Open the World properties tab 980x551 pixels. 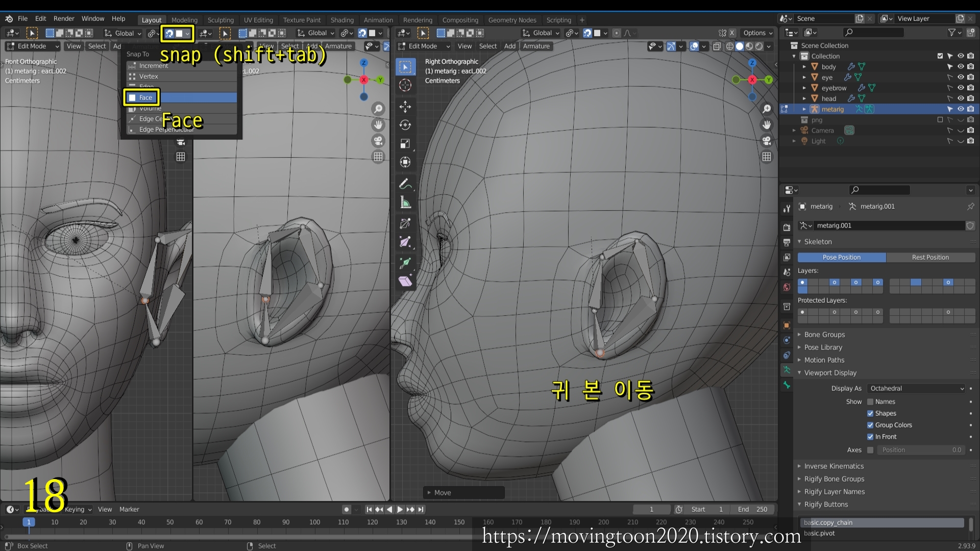pos(787,287)
